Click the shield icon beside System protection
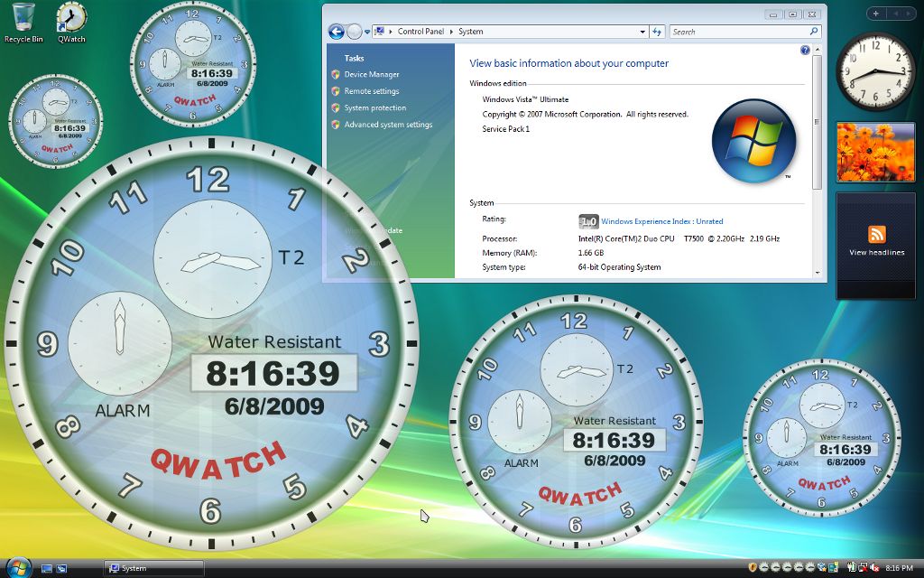This screenshot has width=924, height=578. pos(336,108)
